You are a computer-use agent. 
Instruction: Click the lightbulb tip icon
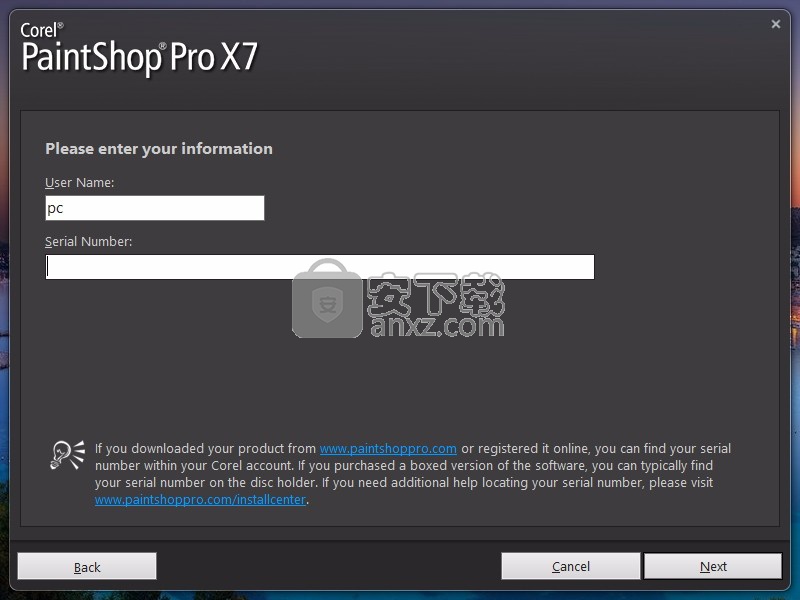click(67, 455)
